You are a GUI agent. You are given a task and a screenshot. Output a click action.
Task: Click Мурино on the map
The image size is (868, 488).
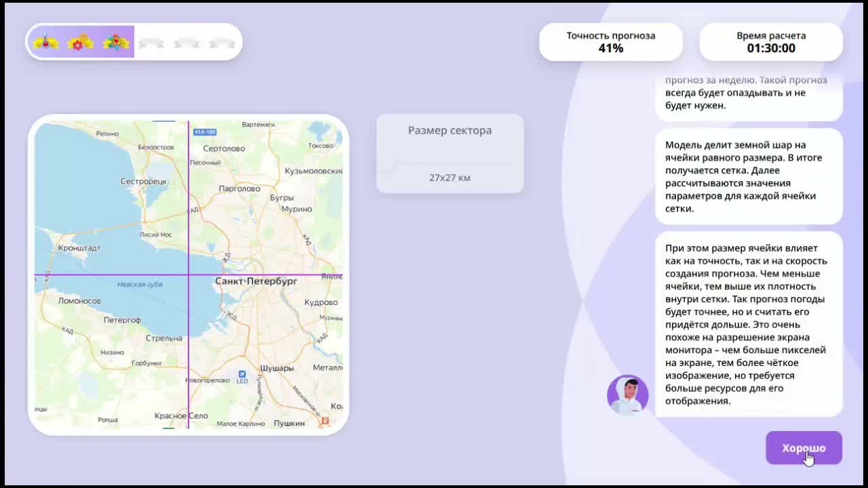pos(296,209)
